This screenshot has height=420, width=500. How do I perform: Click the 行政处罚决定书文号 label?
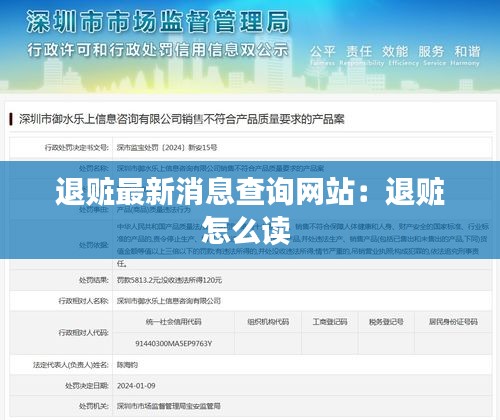click(77, 147)
